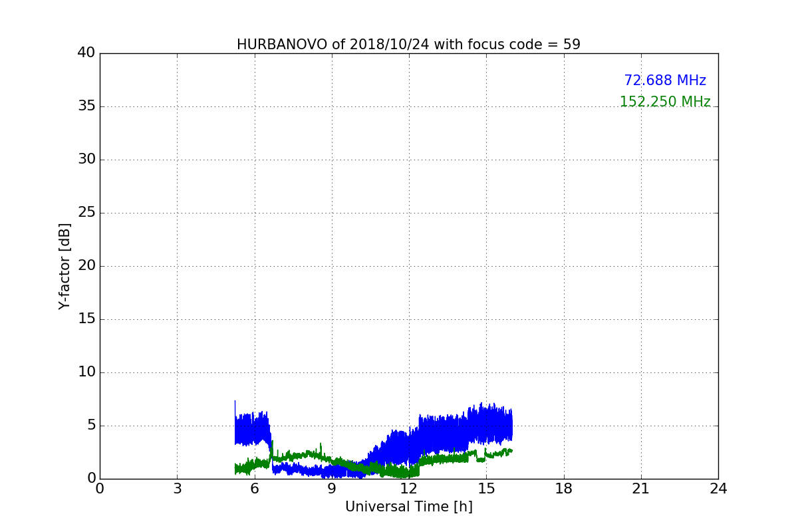Click the y-axis tick label '40'
798x532 pixels.
[86, 53]
